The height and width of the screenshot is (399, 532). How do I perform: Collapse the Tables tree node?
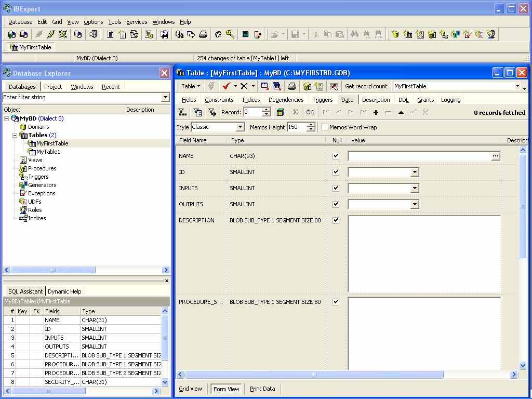tap(15, 135)
